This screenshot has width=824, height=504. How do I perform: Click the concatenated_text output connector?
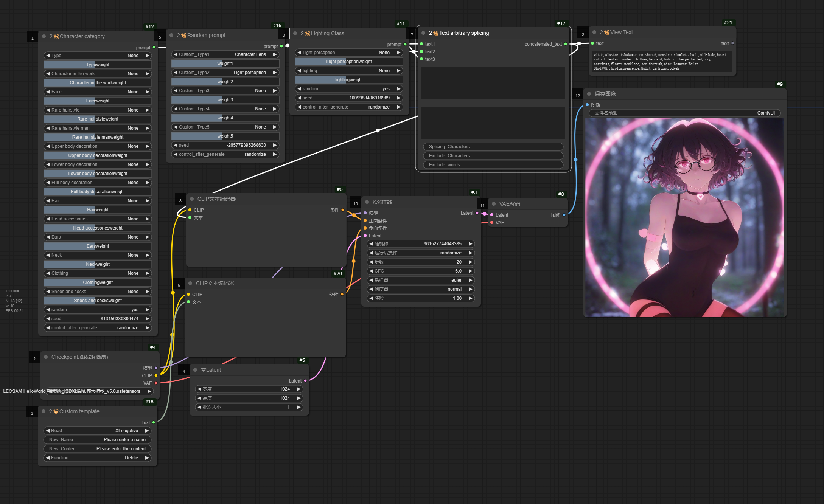click(566, 44)
